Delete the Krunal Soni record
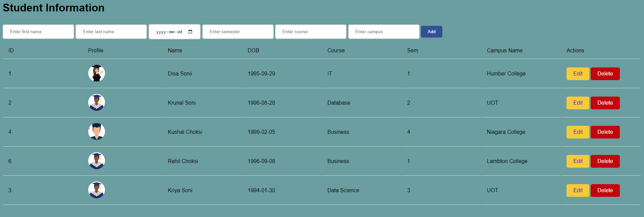This screenshot has height=217, width=644. (605, 103)
